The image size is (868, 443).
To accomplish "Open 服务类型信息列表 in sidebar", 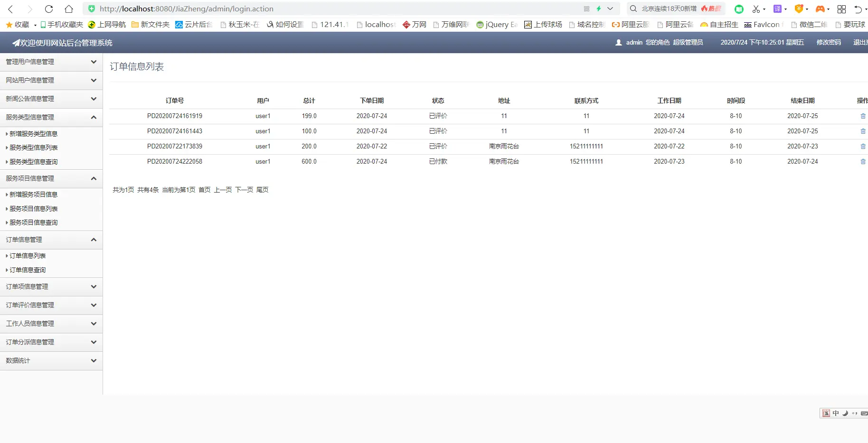I will [33, 148].
